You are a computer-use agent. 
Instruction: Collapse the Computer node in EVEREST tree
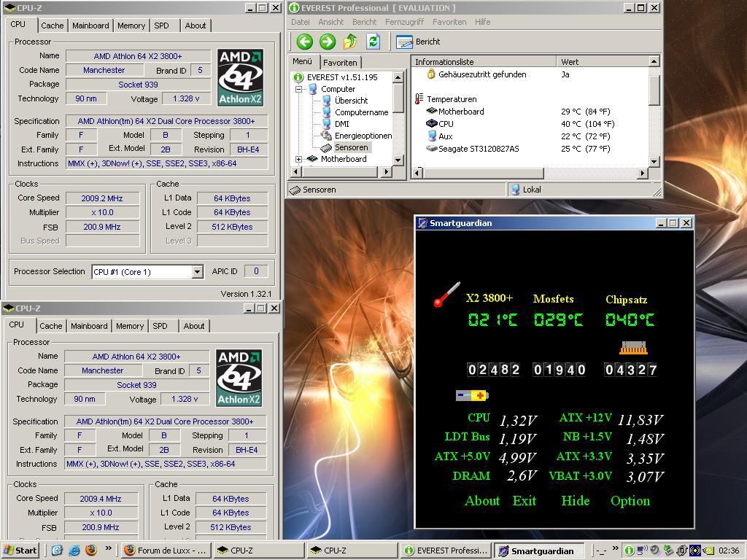coord(298,89)
